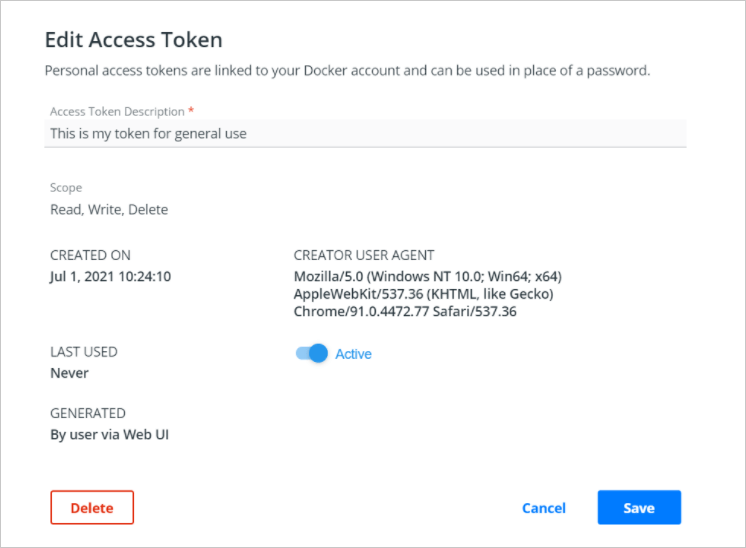Select the "By user via Web UI" text
The height and width of the screenshot is (548, 746).
pyautogui.click(x=109, y=434)
